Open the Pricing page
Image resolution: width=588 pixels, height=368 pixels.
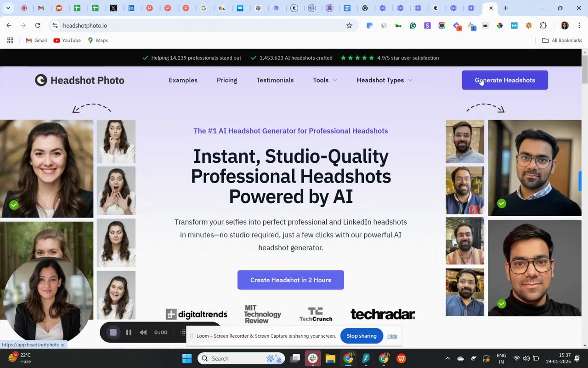pyautogui.click(x=227, y=80)
